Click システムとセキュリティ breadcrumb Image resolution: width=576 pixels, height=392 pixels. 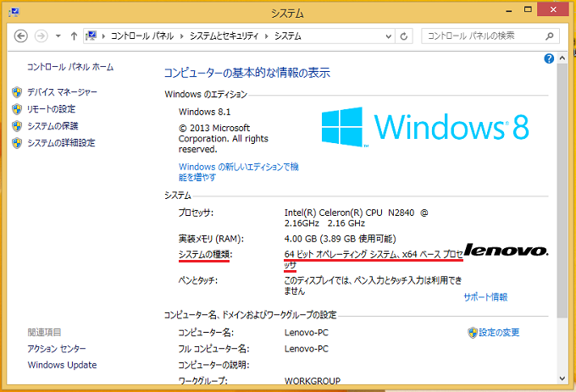(x=224, y=36)
